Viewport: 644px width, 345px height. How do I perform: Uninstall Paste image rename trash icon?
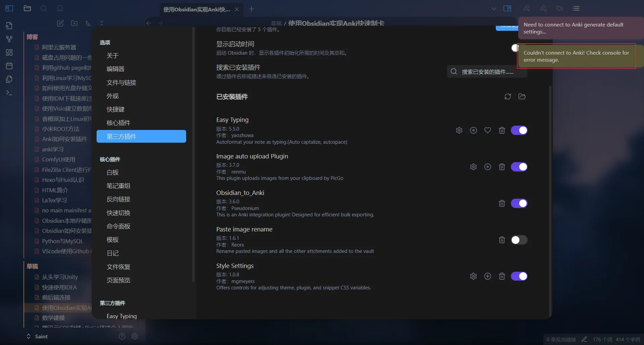point(502,240)
